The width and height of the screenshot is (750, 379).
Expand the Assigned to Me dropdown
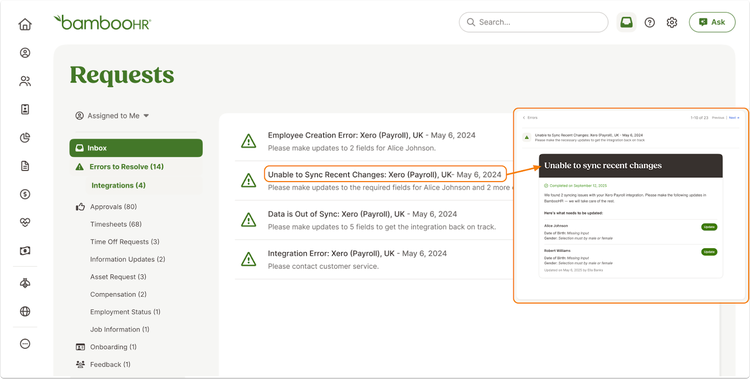pos(112,116)
